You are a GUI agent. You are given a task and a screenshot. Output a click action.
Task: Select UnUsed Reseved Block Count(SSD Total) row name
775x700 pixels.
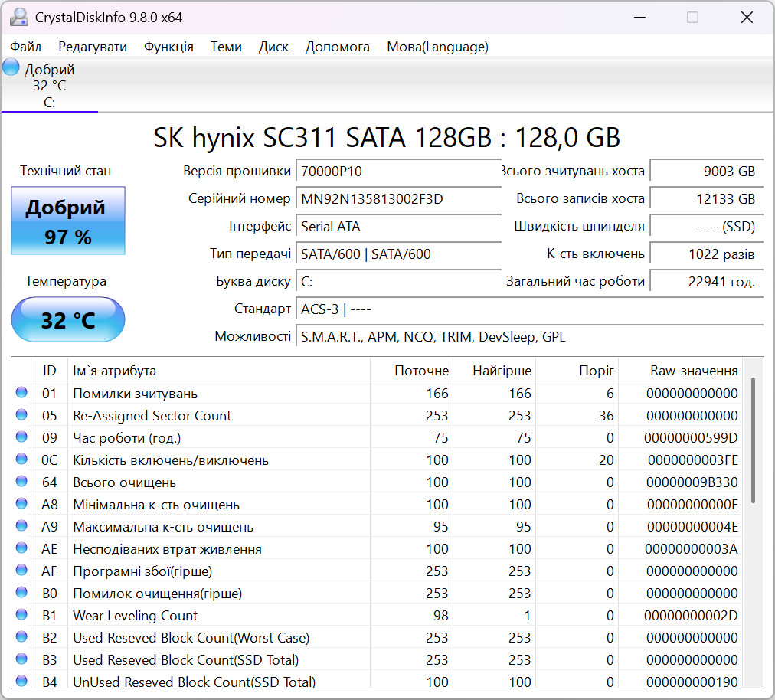(x=194, y=682)
